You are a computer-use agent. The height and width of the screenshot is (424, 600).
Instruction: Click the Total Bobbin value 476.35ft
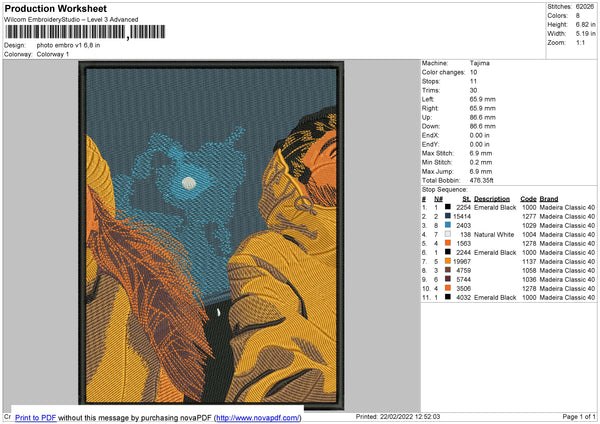[x=481, y=180]
